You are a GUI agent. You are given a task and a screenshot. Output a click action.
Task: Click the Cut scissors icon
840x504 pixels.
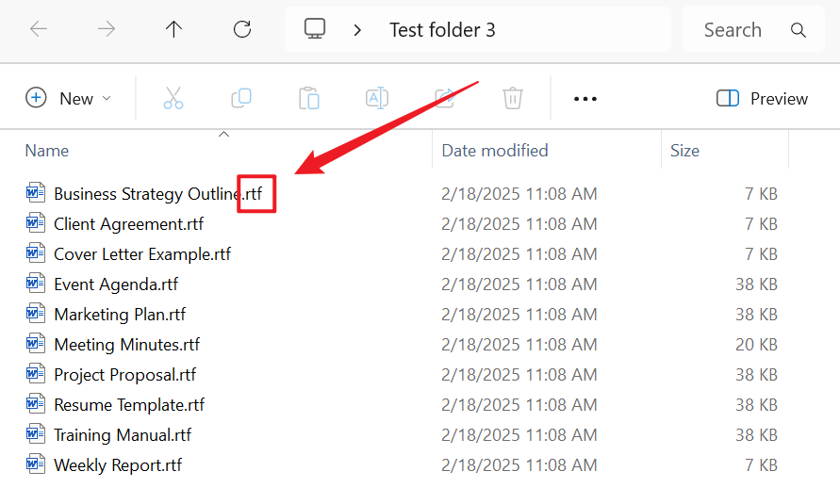tap(173, 99)
